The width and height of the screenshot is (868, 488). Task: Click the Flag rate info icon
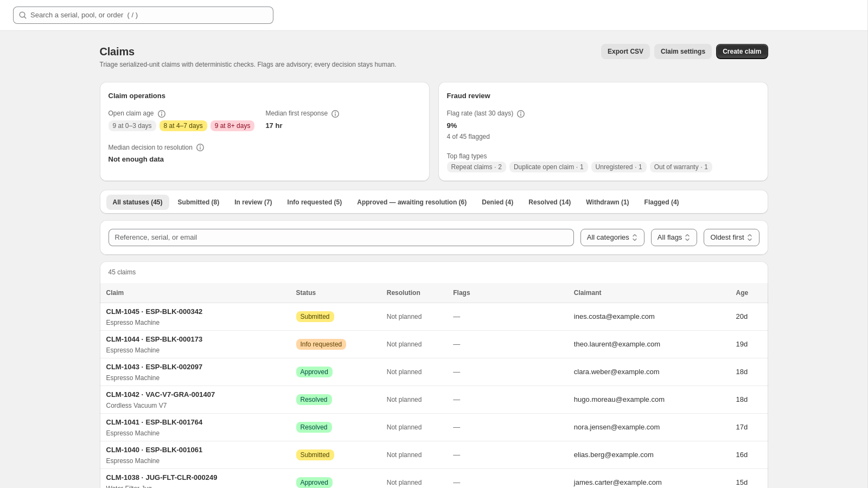[521, 114]
